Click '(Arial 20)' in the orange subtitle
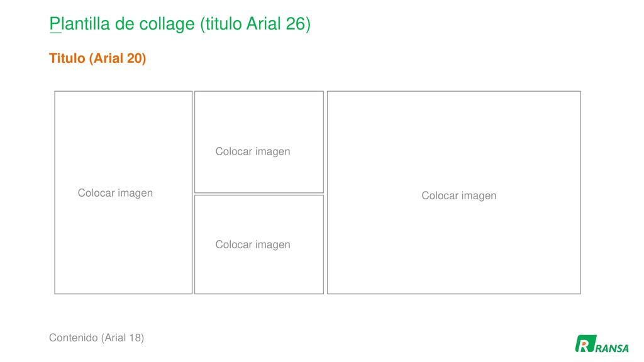644x362 pixels. (x=118, y=58)
